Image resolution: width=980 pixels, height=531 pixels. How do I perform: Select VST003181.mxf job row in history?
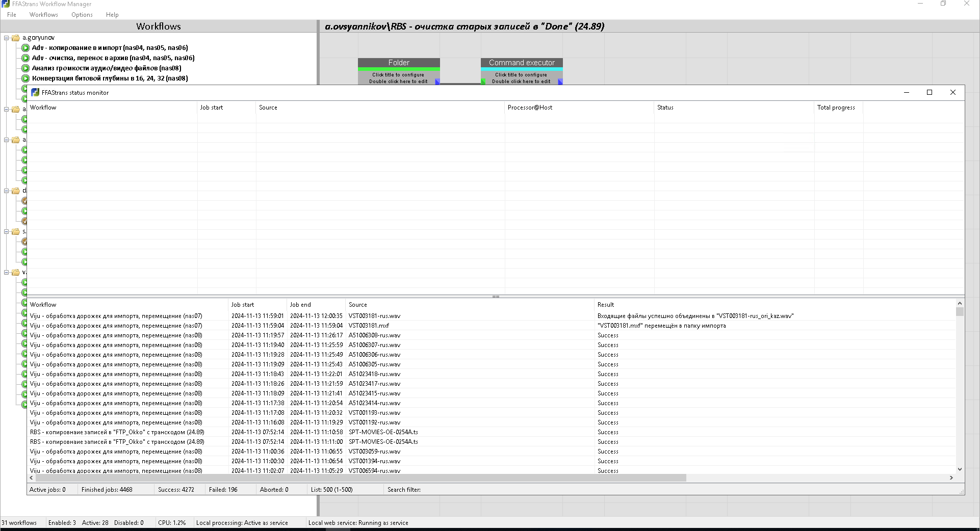[492, 326]
